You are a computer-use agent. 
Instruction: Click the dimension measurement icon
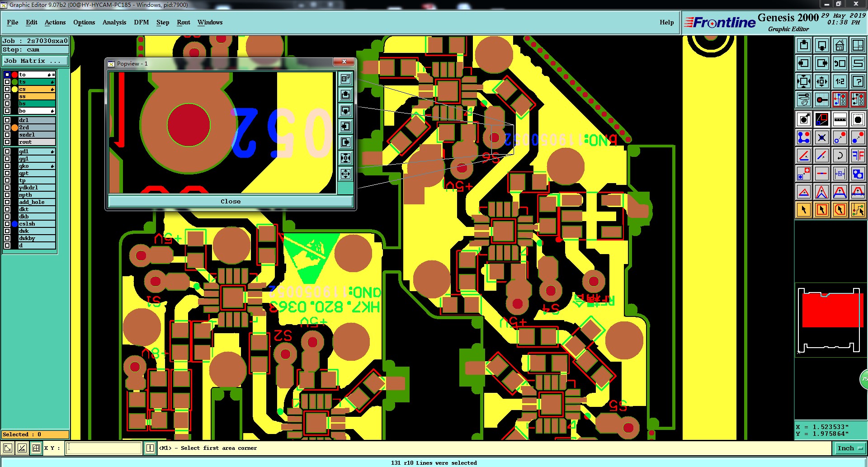pos(840,174)
